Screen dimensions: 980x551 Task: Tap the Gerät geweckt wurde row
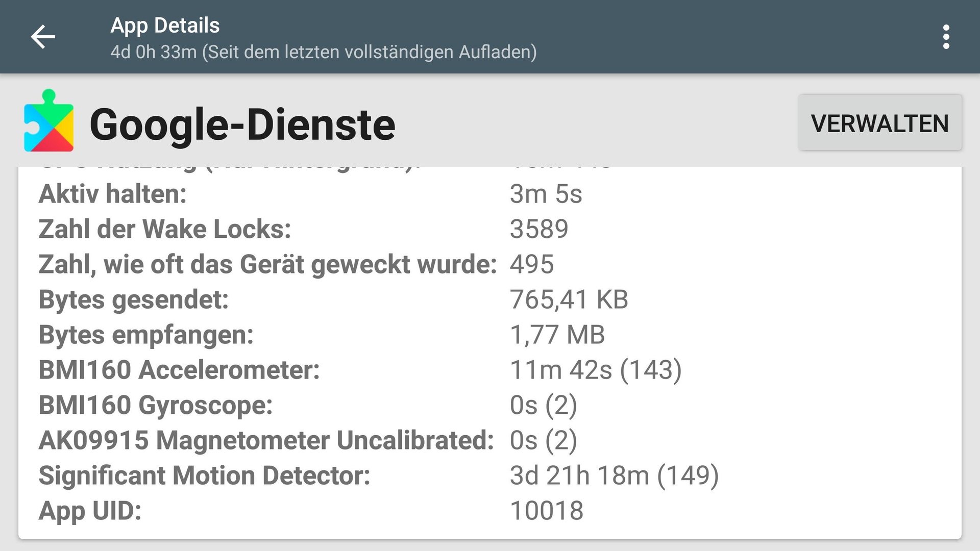pyautogui.click(x=490, y=264)
